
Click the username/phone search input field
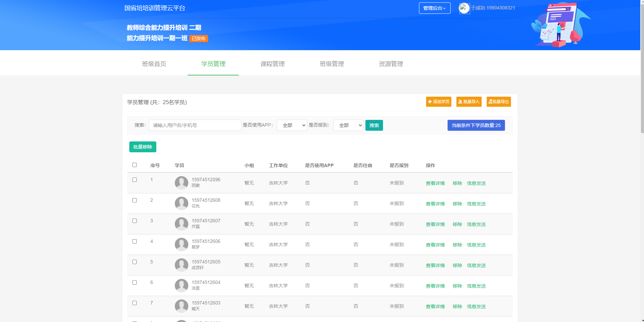click(x=195, y=125)
